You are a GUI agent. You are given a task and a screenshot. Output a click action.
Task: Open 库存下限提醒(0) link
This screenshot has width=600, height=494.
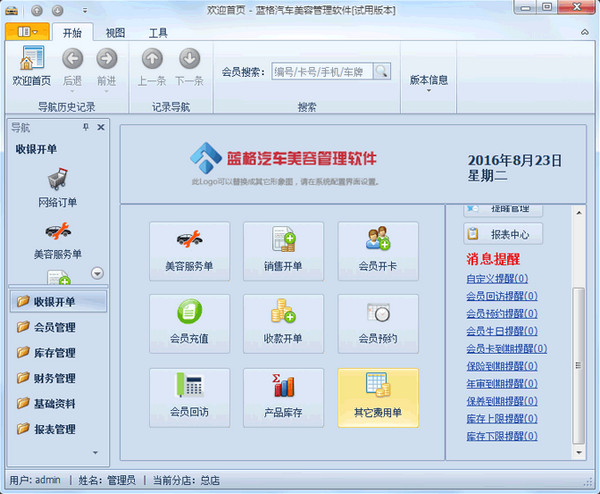click(x=502, y=436)
